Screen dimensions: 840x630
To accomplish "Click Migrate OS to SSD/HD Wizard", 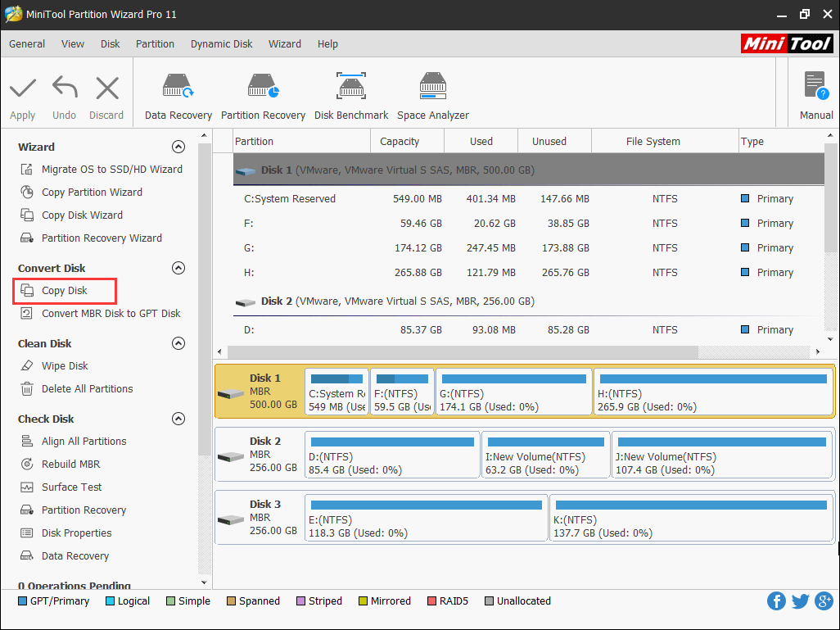I will click(112, 170).
